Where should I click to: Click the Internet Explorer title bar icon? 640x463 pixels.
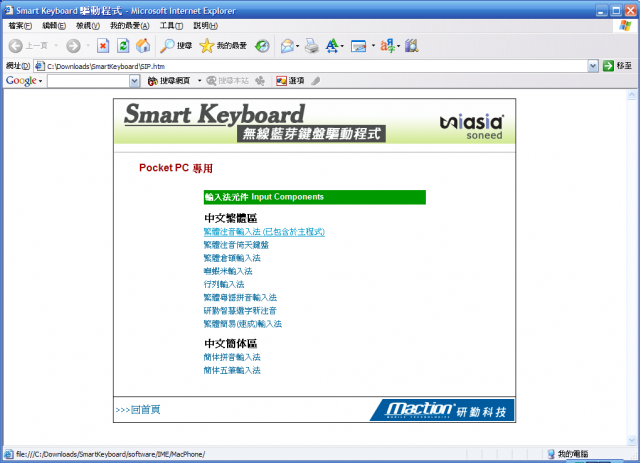click(9, 10)
